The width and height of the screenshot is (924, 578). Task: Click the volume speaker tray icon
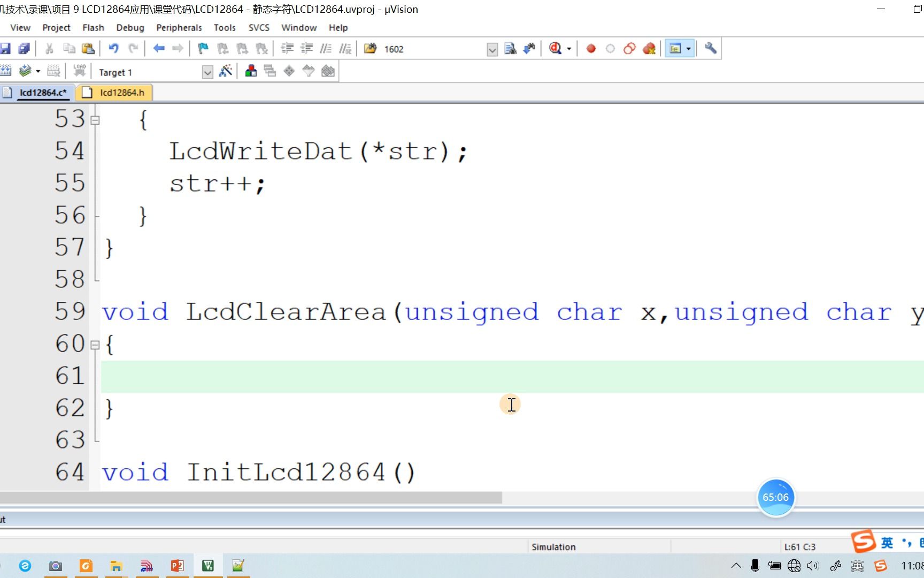coord(813,566)
